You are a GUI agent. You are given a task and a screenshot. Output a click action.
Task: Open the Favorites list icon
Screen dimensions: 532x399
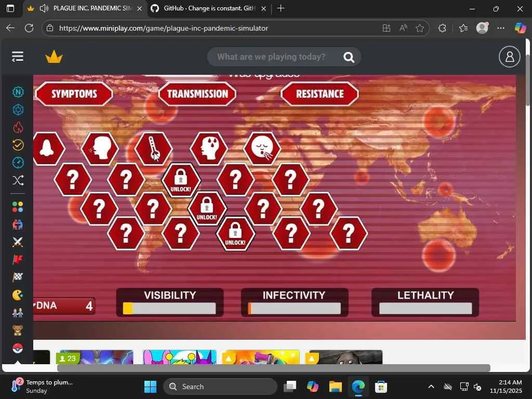pyautogui.click(x=463, y=28)
